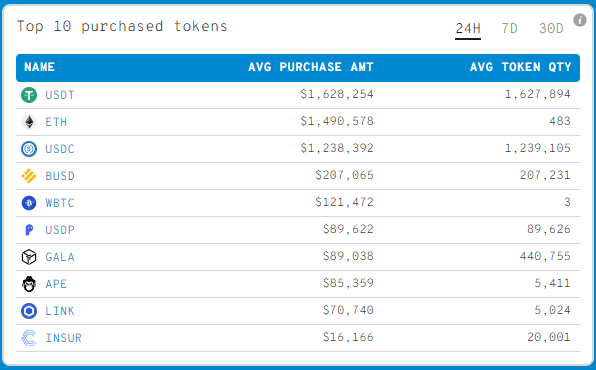Click the USDT Tether token icon
This screenshot has width=596, height=370.
(x=29, y=95)
